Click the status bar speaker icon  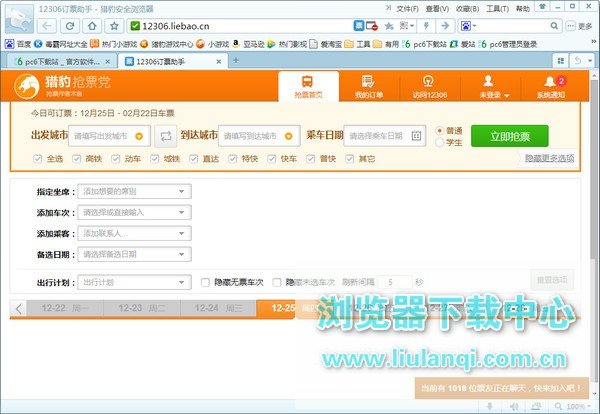[514, 406]
